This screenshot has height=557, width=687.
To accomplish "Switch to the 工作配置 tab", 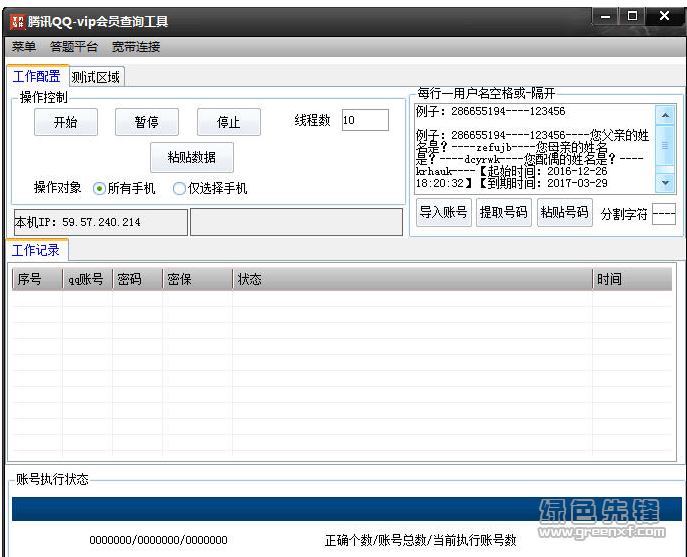I will click(37, 76).
